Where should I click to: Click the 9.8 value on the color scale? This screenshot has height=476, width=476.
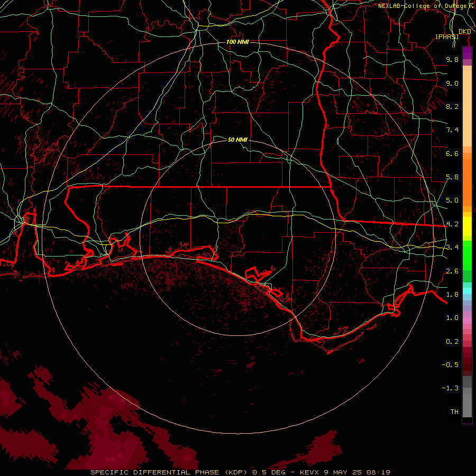[452, 59]
